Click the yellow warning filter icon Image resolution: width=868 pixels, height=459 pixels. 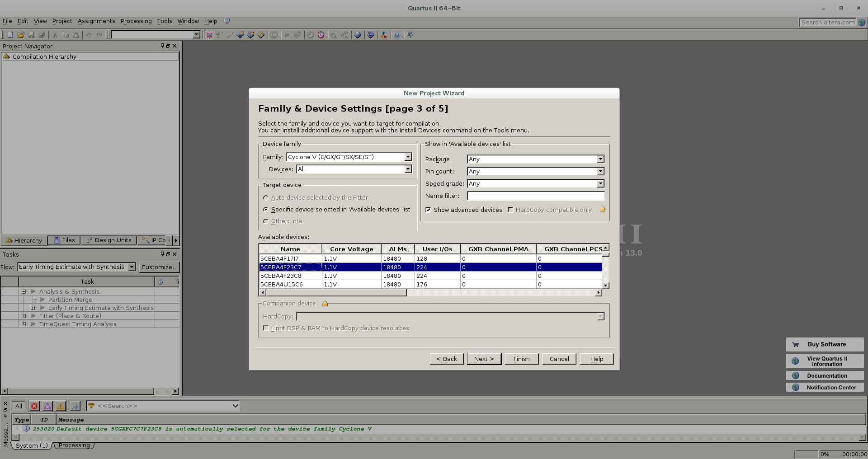61,406
